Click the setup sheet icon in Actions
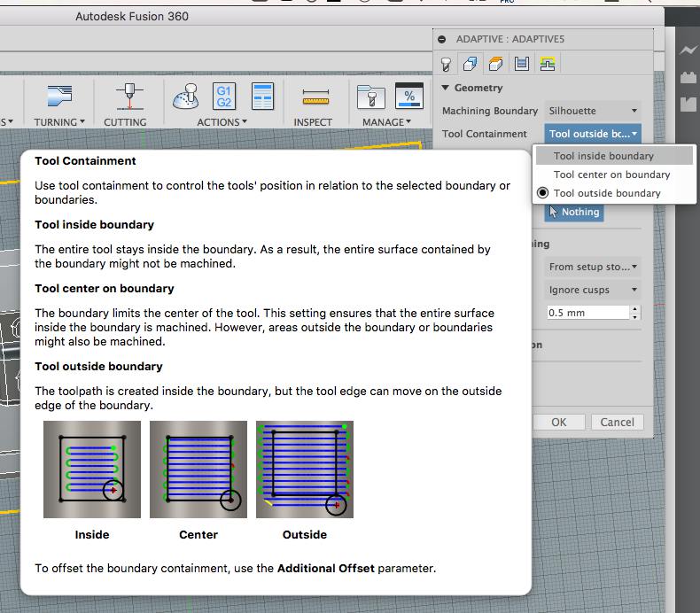700x613 pixels. (262, 96)
